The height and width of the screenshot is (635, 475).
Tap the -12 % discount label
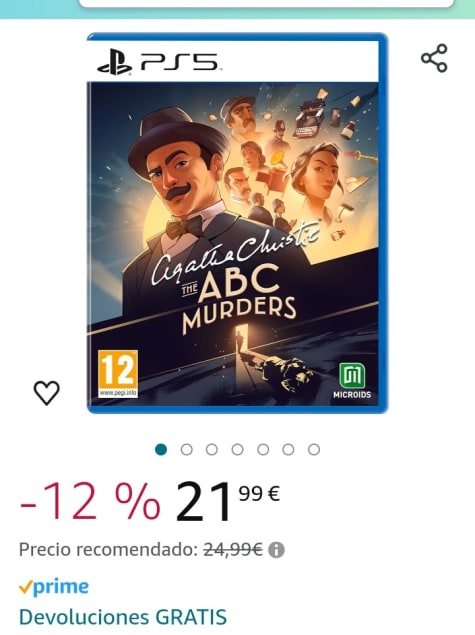[90, 501]
